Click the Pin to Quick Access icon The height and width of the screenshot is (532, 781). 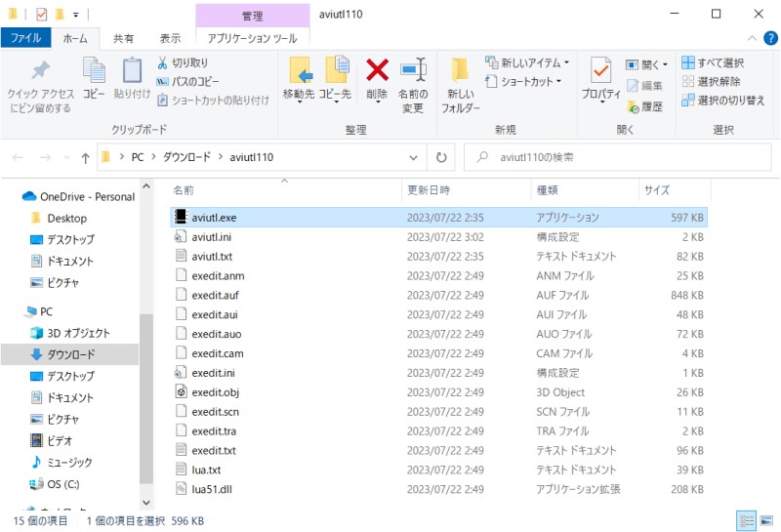[40, 70]
